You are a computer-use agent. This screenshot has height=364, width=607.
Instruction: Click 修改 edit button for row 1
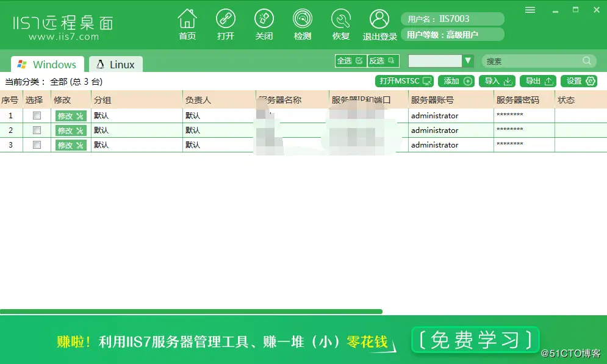pos(70,116)
